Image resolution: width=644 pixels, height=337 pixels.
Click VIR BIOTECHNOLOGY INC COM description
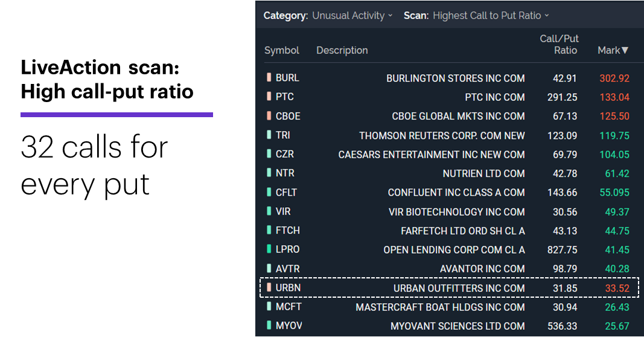point(457,211)
